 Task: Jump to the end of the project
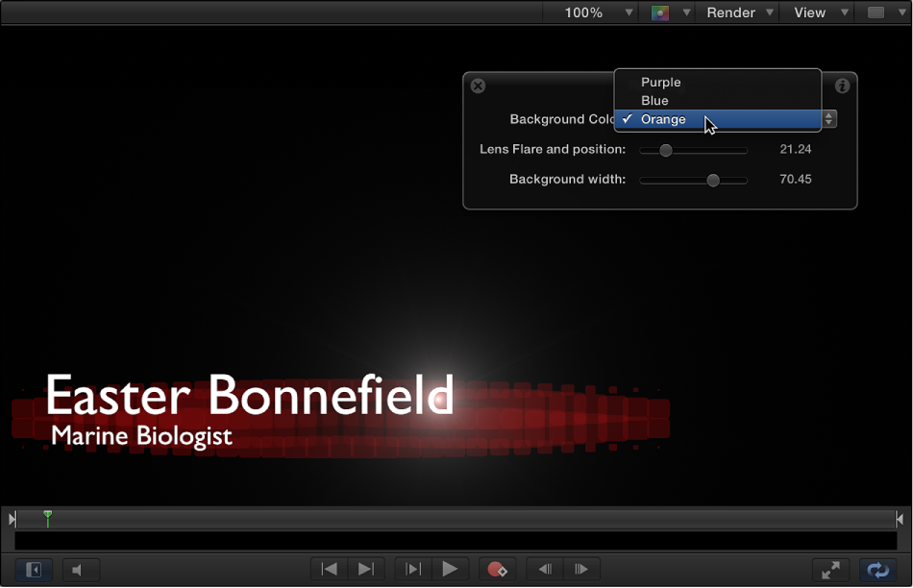click(365, 569)
